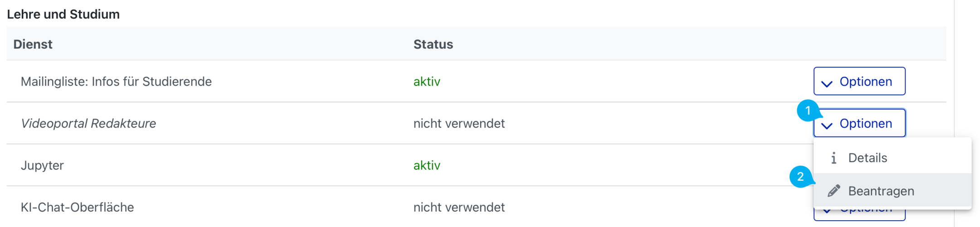Screen dimensions: 980x227
Task: Open the partially hidden Optionen dropdown for KI-Chat-Oberfläche
Action: point(859,214)
